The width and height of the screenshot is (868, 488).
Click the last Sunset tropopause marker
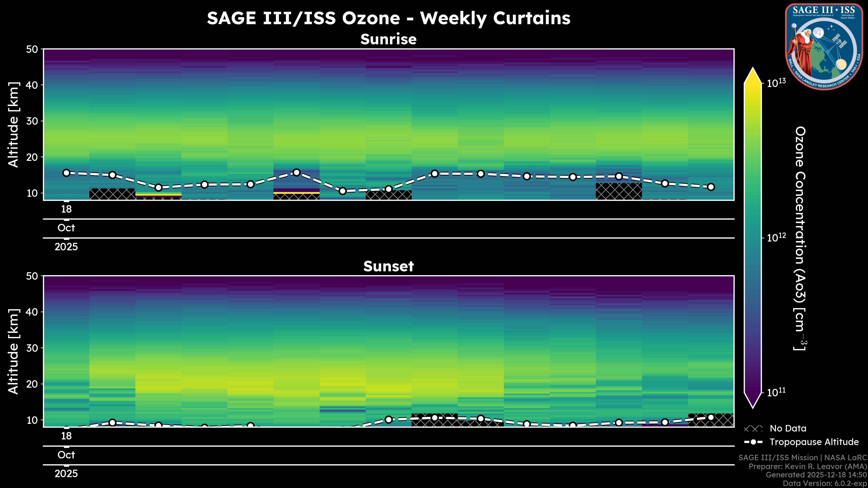(x=711, y=417)
